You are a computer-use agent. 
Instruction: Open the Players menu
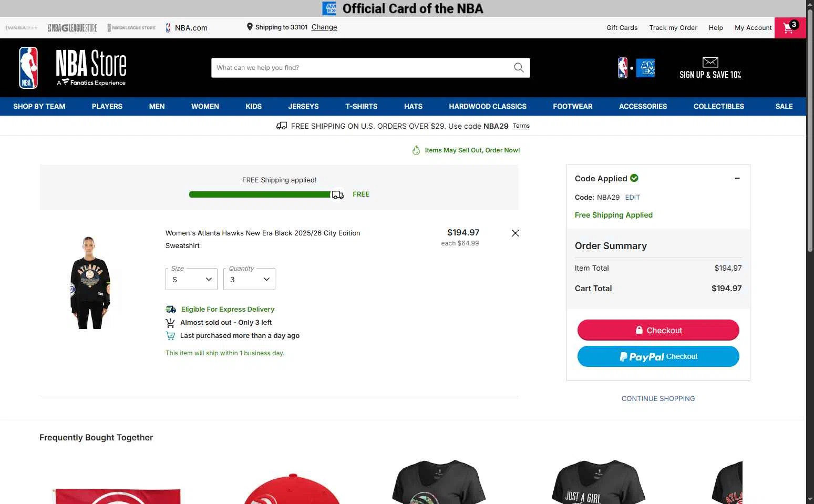pyautogui.click(x=107, y=106)
